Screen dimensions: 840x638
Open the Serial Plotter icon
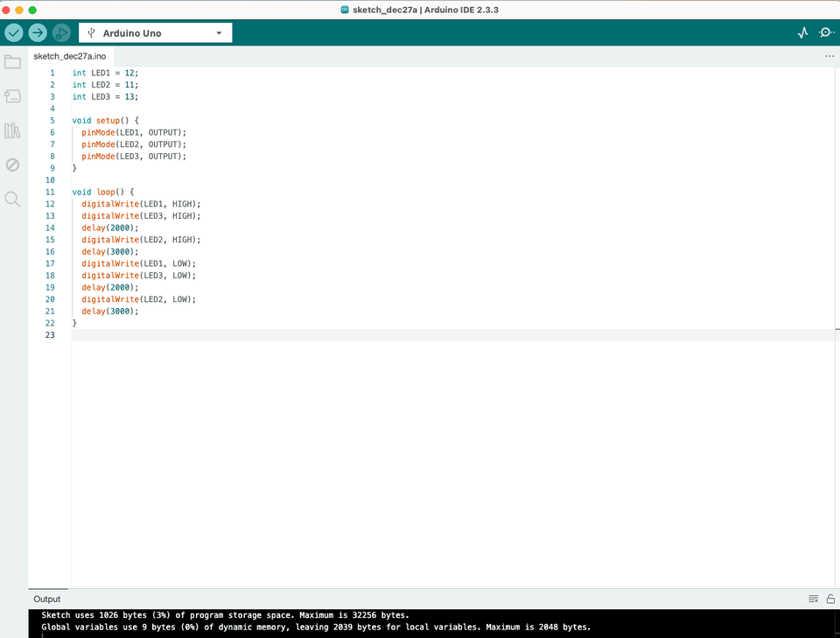[802, 32]
